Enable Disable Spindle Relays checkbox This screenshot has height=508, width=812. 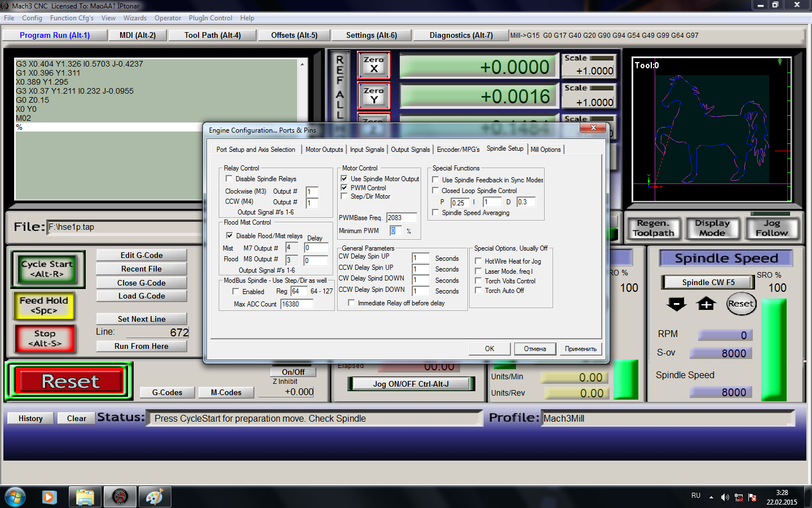tap(229, 178)
